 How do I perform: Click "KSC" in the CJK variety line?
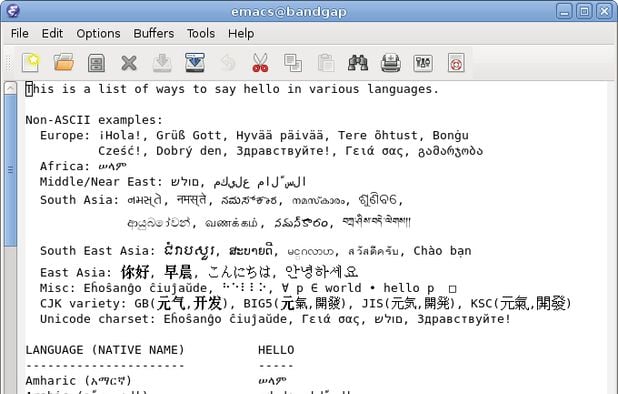point(482,303)
